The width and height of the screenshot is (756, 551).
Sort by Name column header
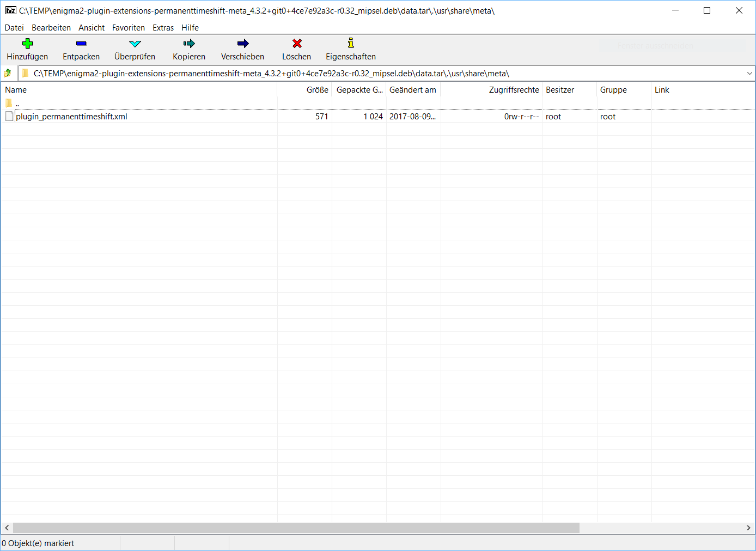16,90
